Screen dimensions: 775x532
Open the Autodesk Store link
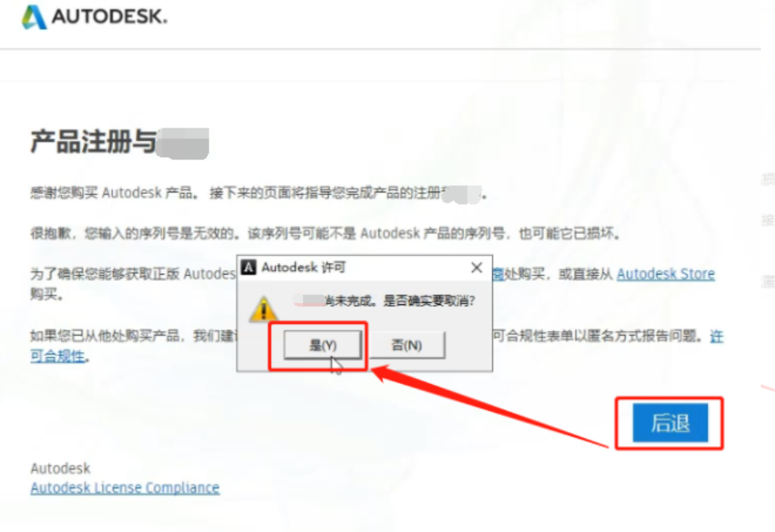pos(665,274)
